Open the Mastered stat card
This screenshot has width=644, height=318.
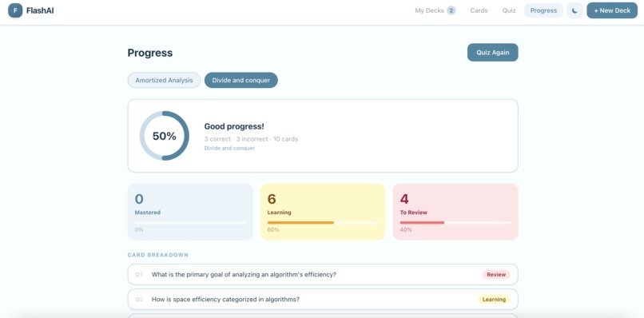(x=190, y=212)
